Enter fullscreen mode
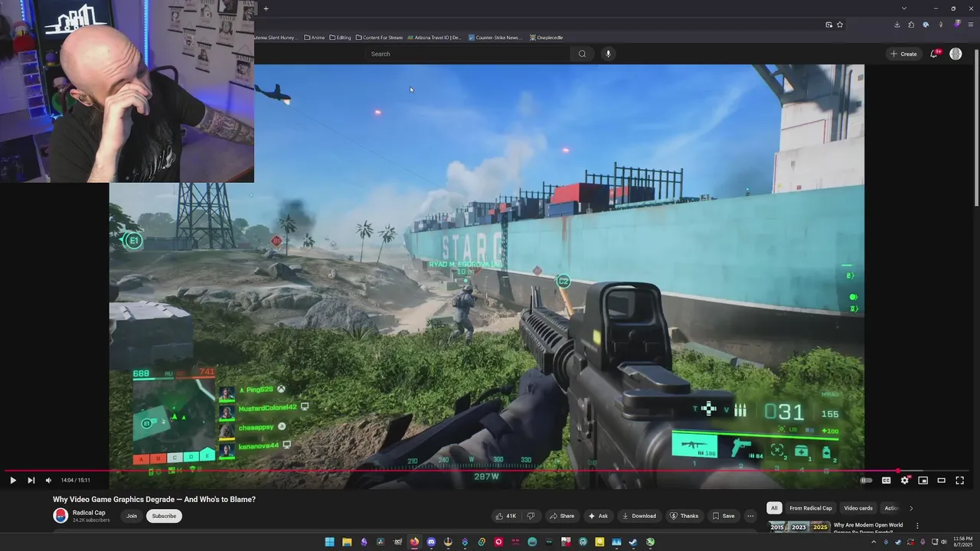980x551 pixels. point(959,481)
